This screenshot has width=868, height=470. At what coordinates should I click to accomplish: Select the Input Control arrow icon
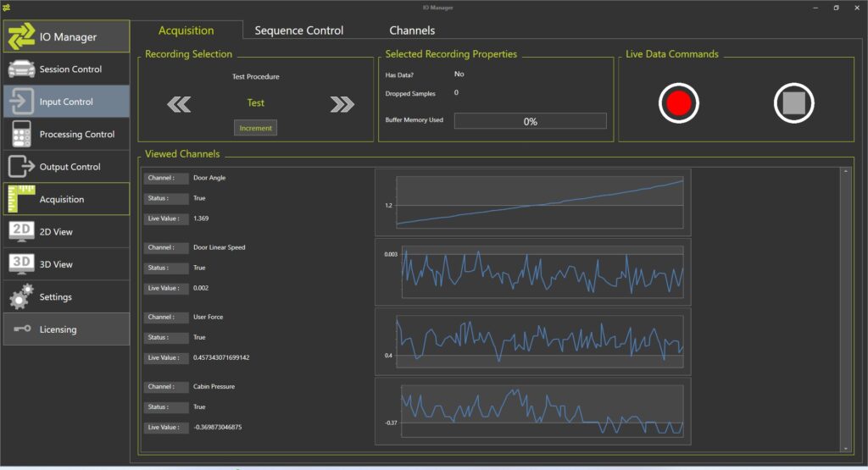[21, 102]
